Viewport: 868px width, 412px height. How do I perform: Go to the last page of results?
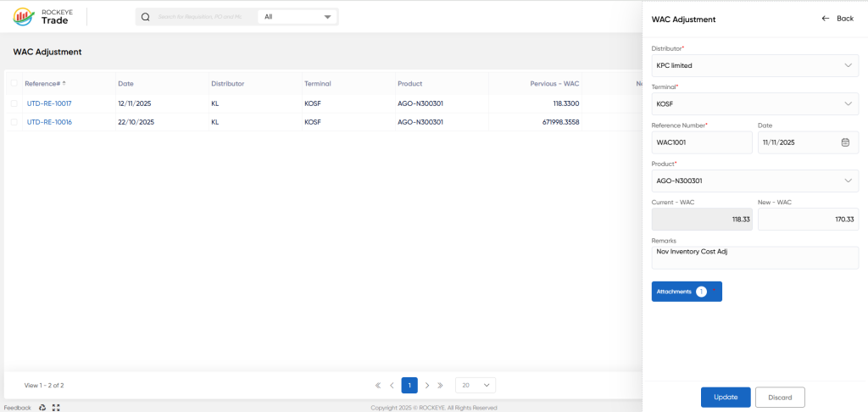point(440,385)
